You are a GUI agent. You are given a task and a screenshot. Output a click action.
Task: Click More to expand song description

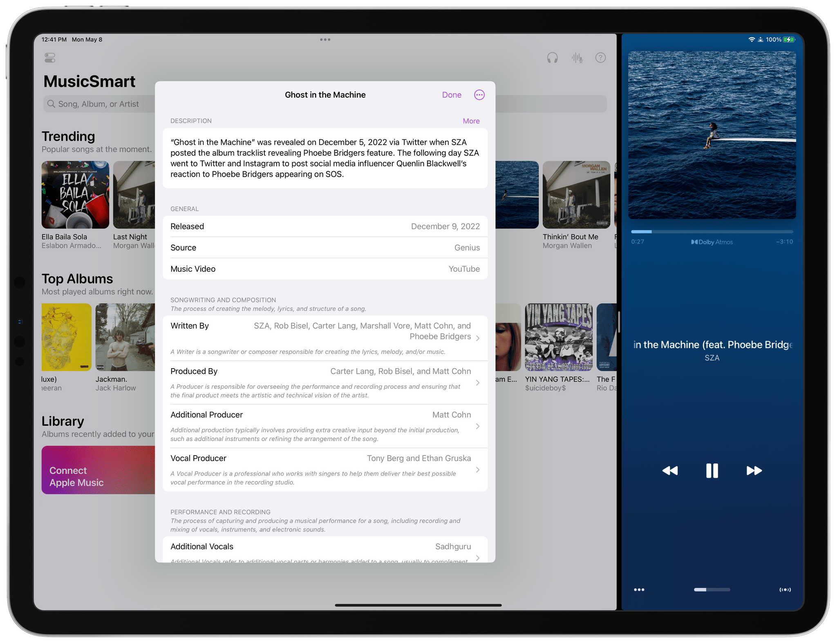pos(472,121)
